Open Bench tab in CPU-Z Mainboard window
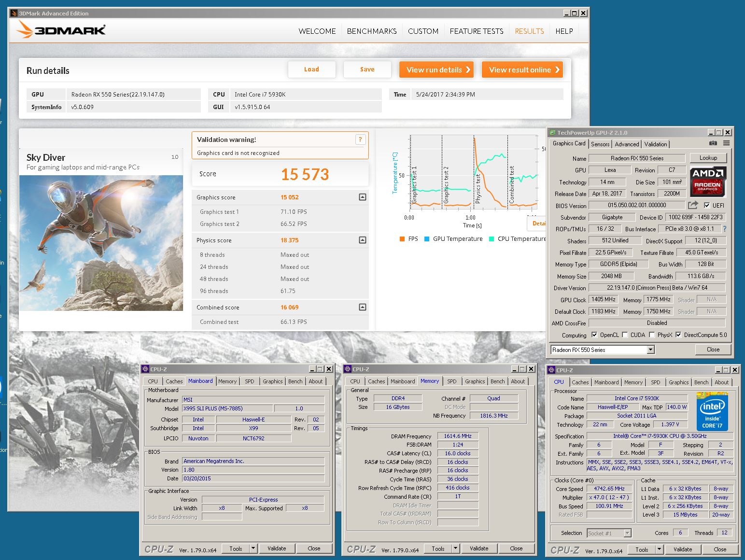The height and width of the screenshot is (560, 745). click(x=295, y=381)
